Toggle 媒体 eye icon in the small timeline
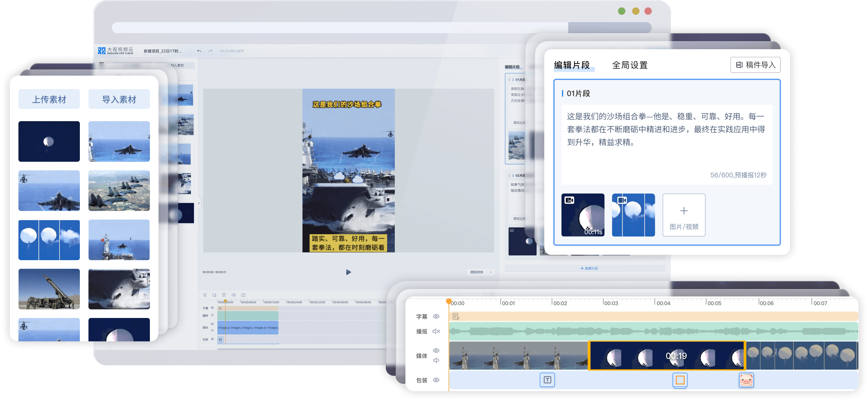868x401 pixels. click(x=212, y=324)
